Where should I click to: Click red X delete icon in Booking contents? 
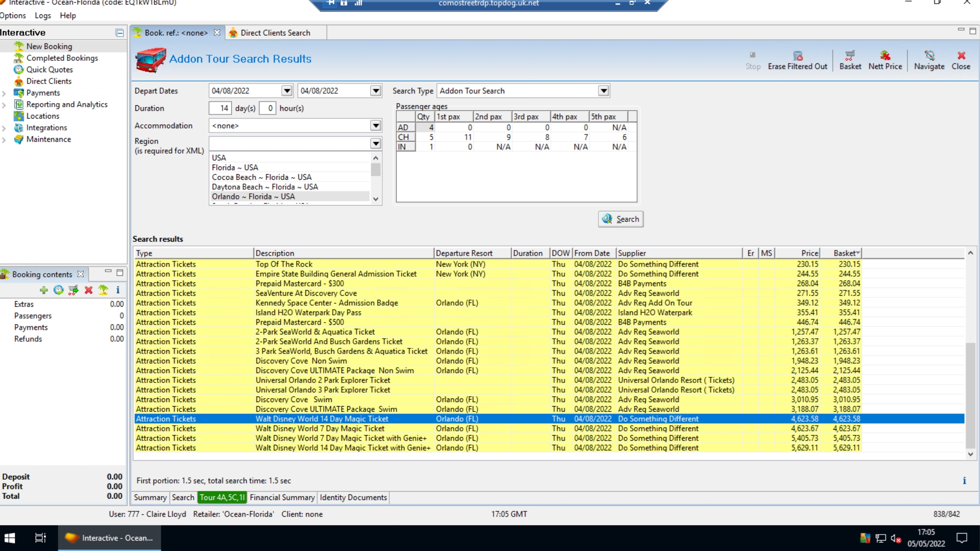click(x=89, y=290)
